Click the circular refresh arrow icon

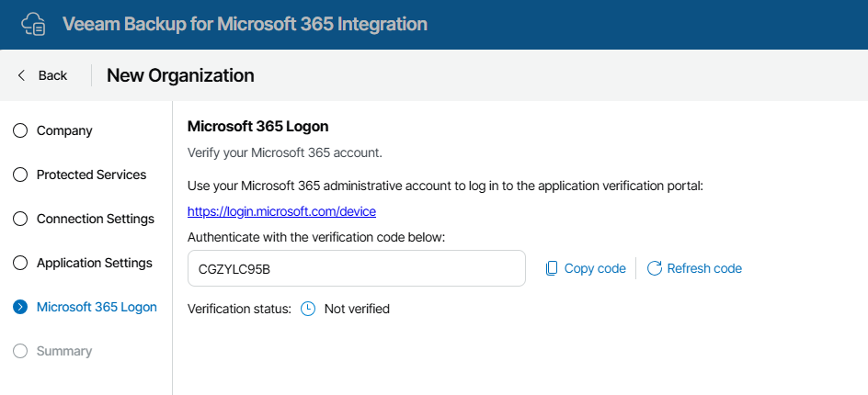coord(655,268)
